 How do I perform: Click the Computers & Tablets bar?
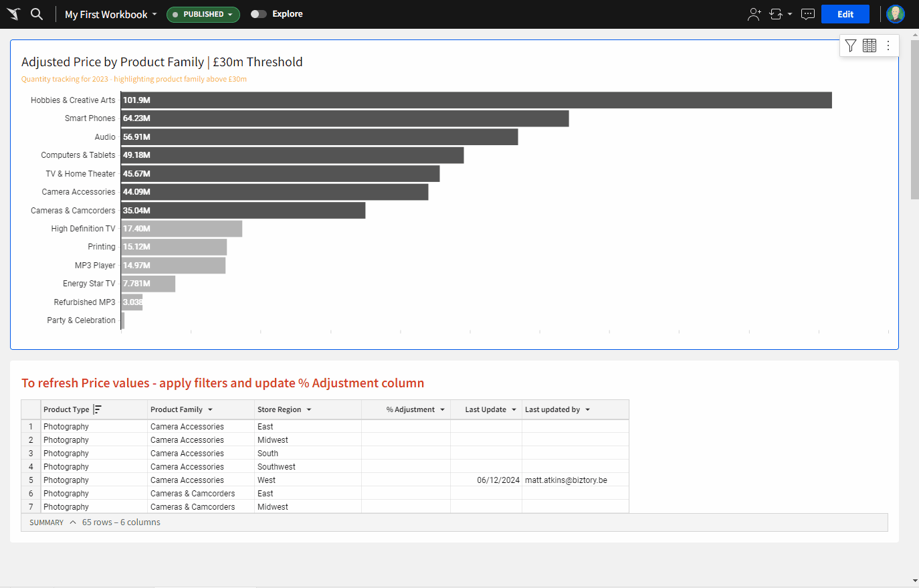coord(292,155)
